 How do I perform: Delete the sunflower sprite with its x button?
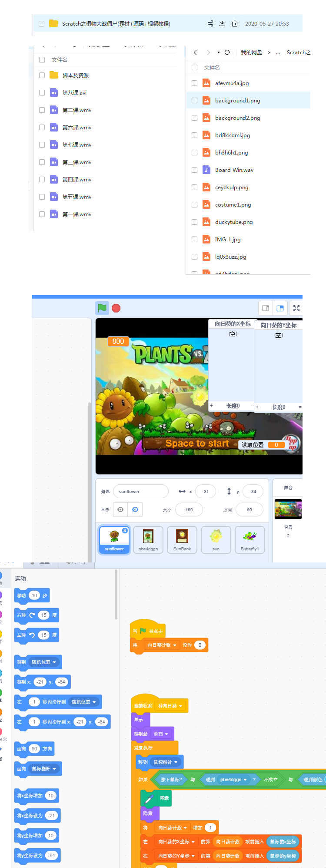click(125, 530)
